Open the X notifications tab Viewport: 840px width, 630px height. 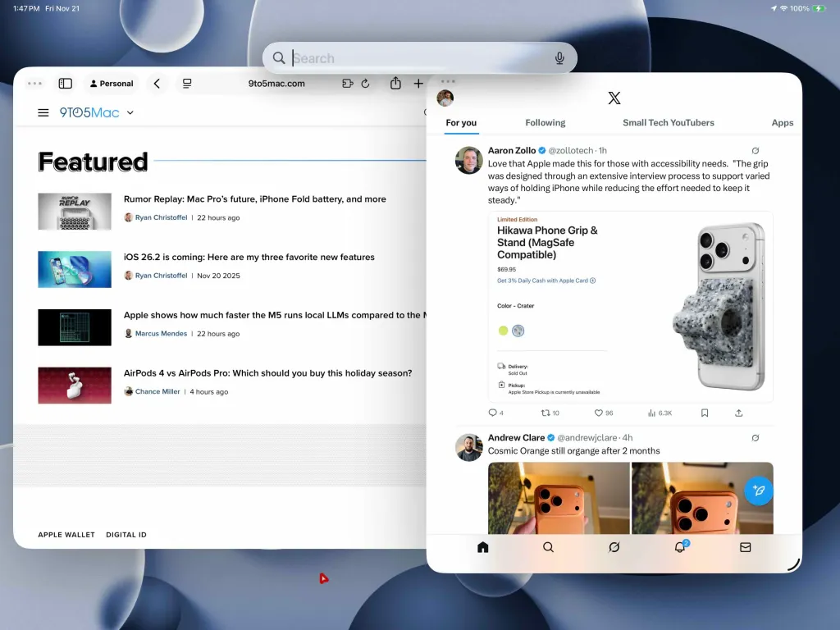(679, 547)
